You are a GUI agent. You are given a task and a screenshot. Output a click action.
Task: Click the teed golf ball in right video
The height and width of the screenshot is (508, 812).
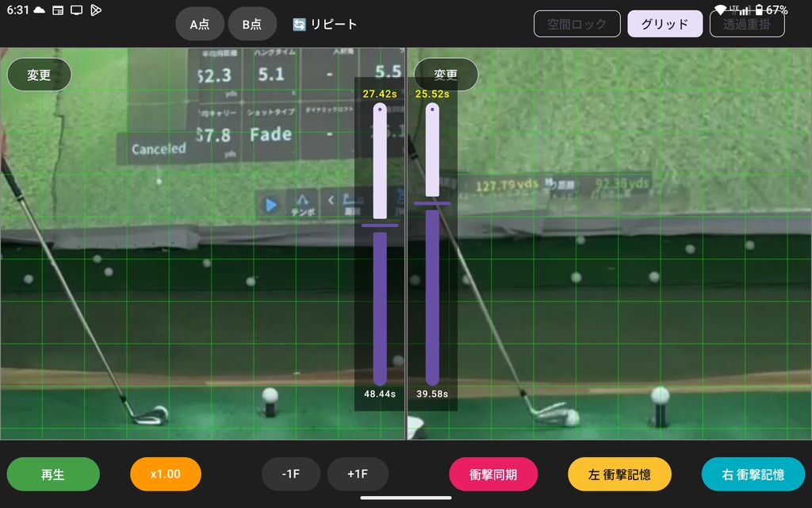660,395
